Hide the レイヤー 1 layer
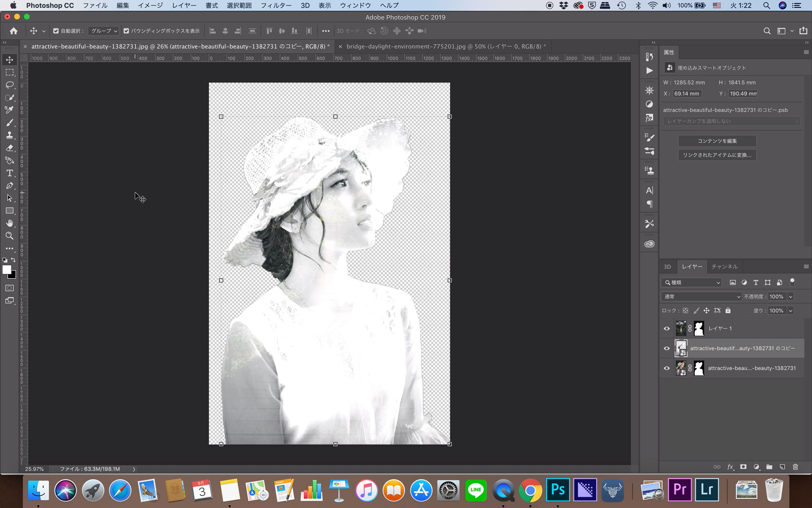 (x=667, y=329)
